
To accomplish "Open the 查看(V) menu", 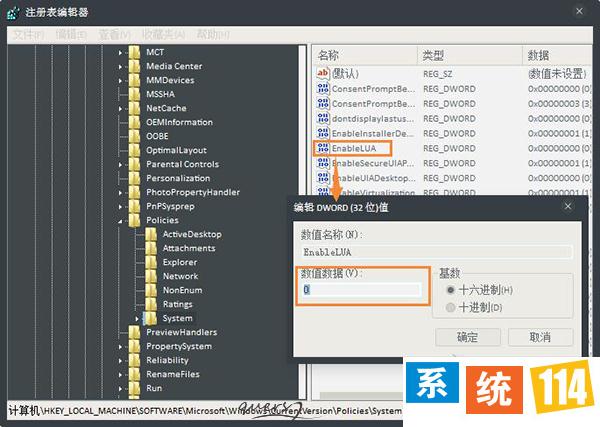I will [114, 35].
